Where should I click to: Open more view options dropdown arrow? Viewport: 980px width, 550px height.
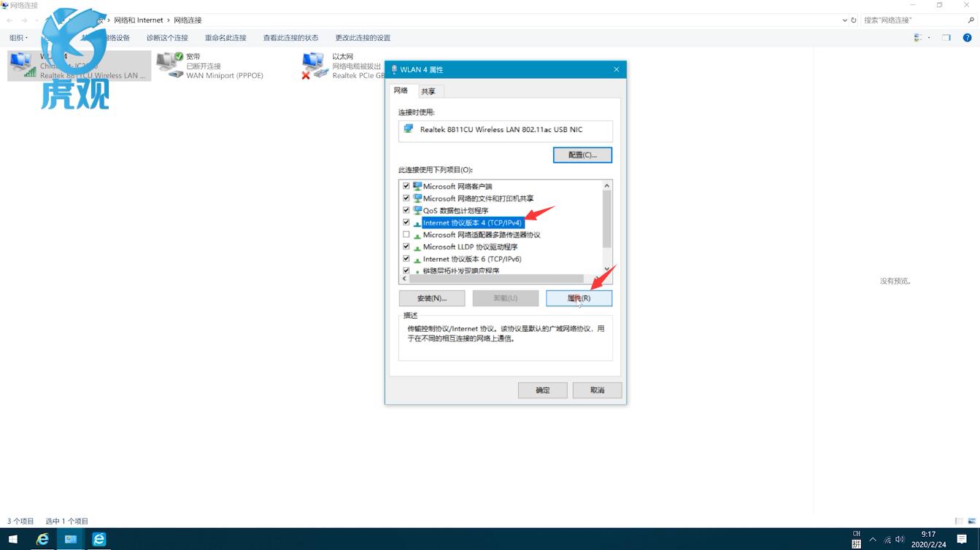928,38
